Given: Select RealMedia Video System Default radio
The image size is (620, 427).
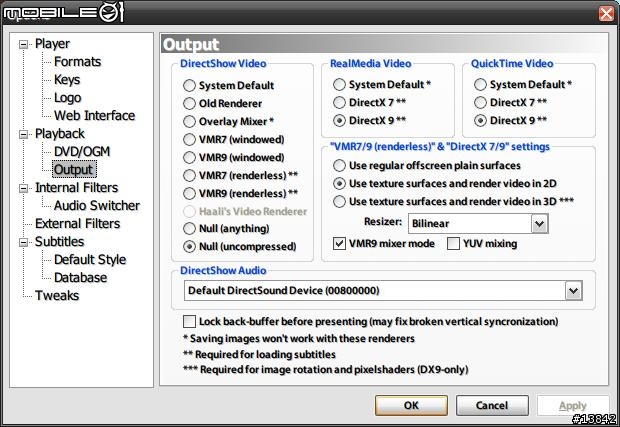Looking at the screenshot, I should [x=339, y=84].
